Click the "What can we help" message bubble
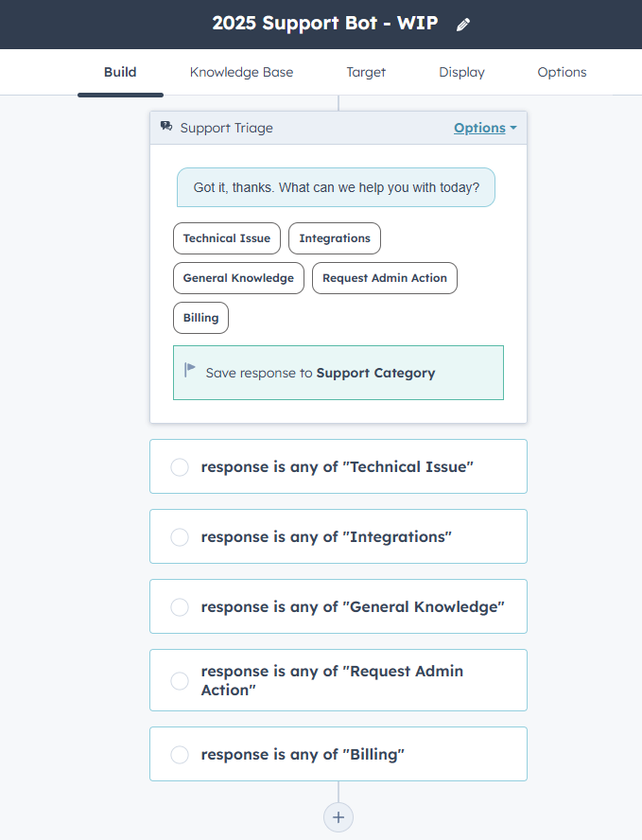642x840 pixels. pos(336,187)
